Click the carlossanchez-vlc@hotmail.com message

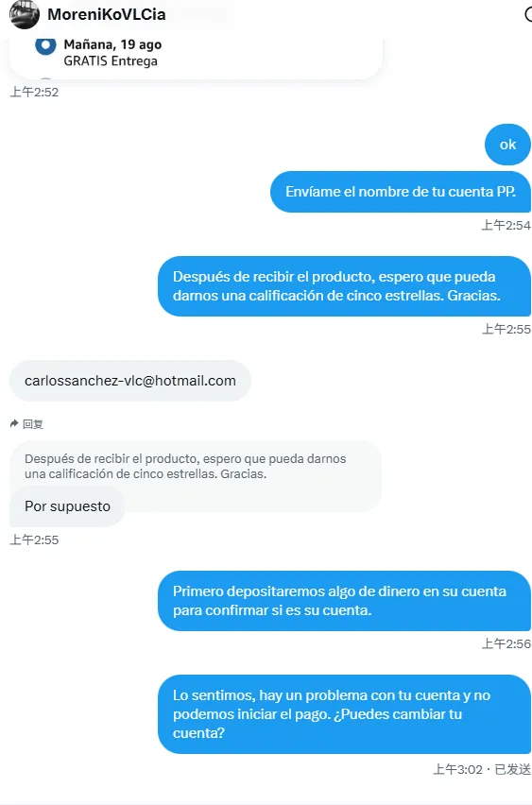tap(129, 381)
